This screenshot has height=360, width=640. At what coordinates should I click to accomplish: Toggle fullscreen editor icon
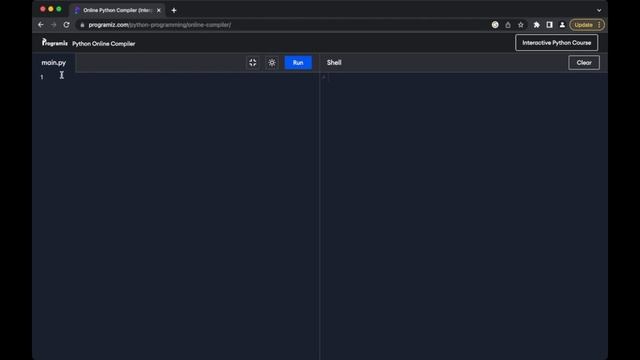[x=253, y=62]
